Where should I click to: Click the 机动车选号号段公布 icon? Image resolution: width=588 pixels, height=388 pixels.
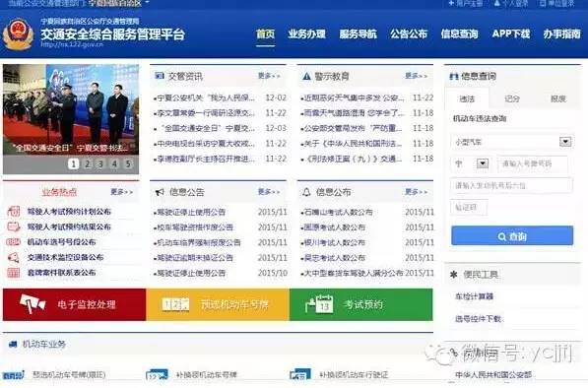(x=14, y=242)
